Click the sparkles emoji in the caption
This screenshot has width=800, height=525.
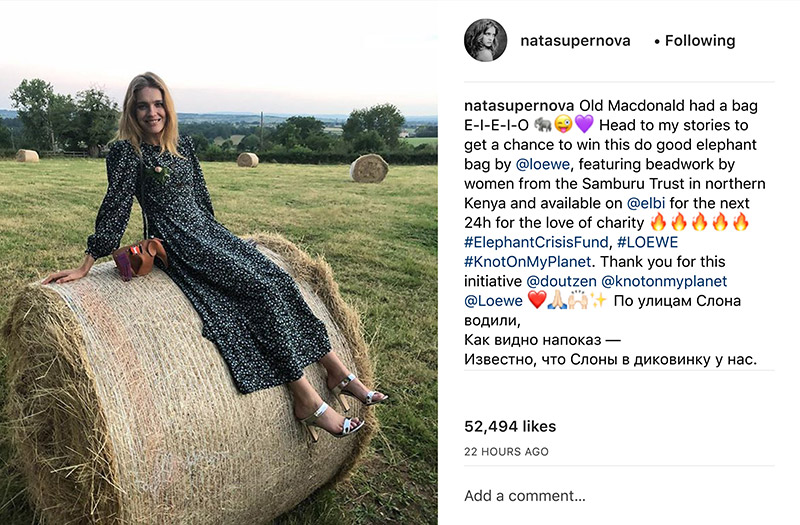point(601,300)
